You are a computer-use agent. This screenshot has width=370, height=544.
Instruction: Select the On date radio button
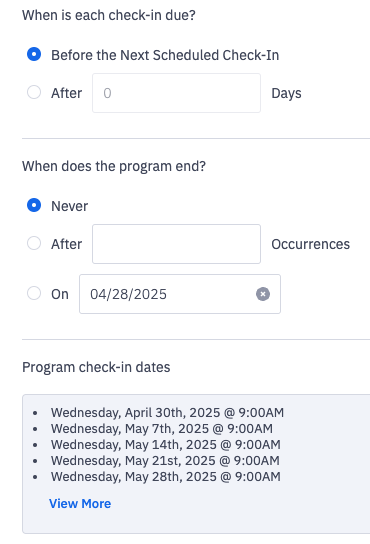[x=34, y=293]
